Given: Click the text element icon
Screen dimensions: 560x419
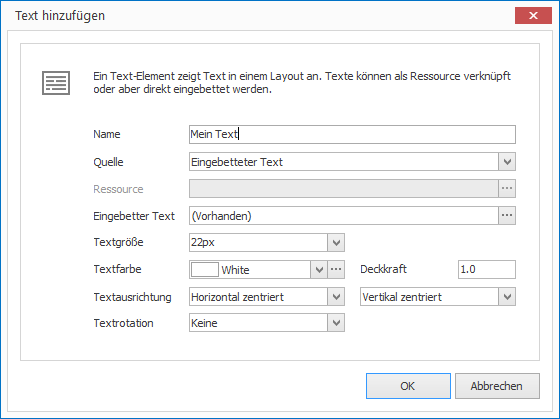Looking at the screenshot, I should 56,83.
